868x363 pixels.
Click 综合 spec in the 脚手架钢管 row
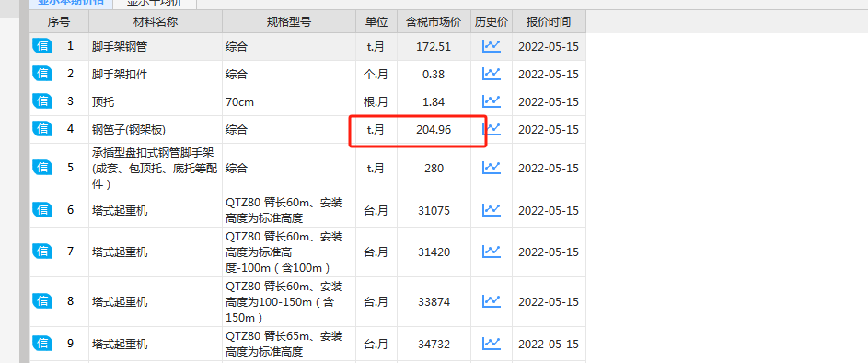pyautogui.click(x=237, y=47)
